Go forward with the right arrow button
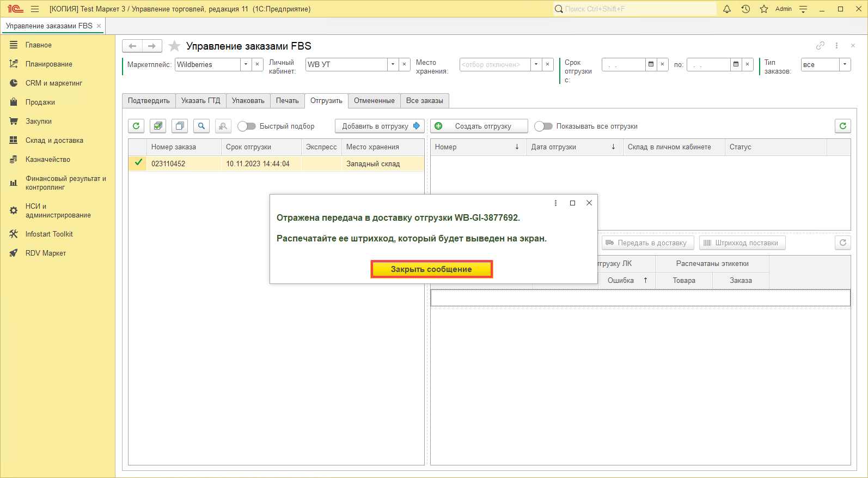This screenshot has width=868, height=478. (x=152, y=46)
